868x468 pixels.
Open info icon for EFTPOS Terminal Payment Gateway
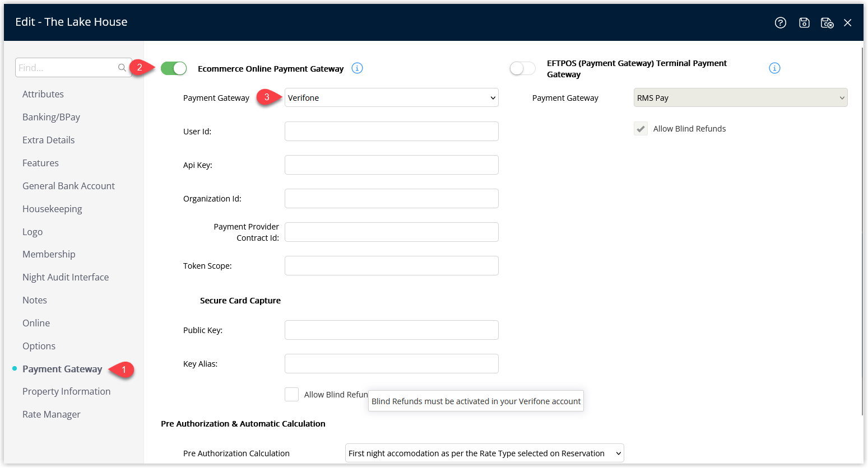(774, 68)
